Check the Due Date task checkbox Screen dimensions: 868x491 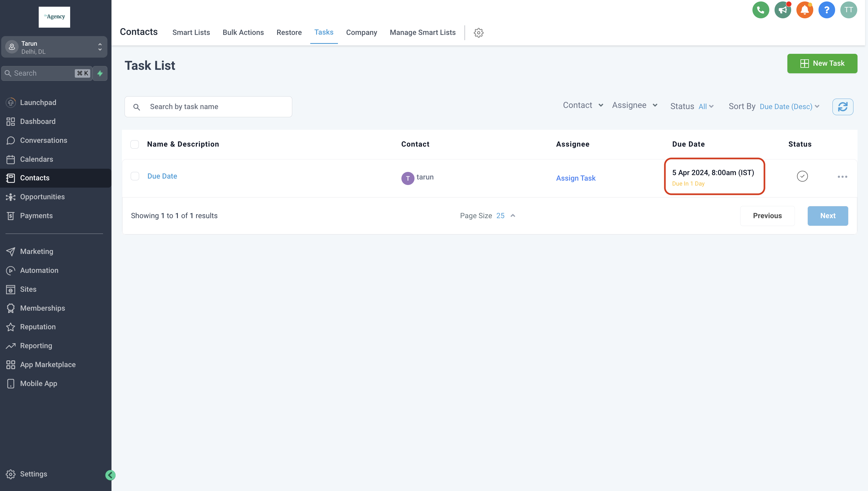[x=134, y=176]
